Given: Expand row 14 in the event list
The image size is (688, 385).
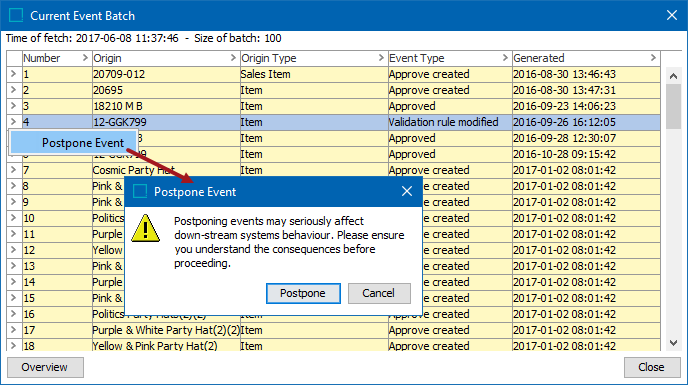Looking at the screenshot, I should click(x=14, y=282).
